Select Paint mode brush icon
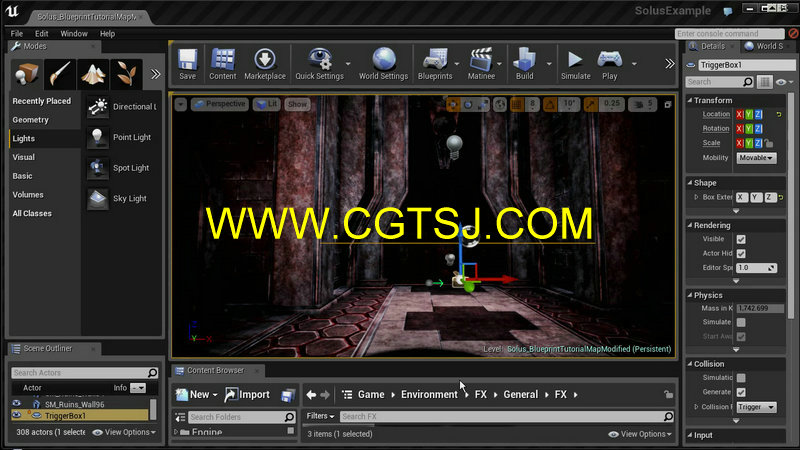 tap(60, 74)
